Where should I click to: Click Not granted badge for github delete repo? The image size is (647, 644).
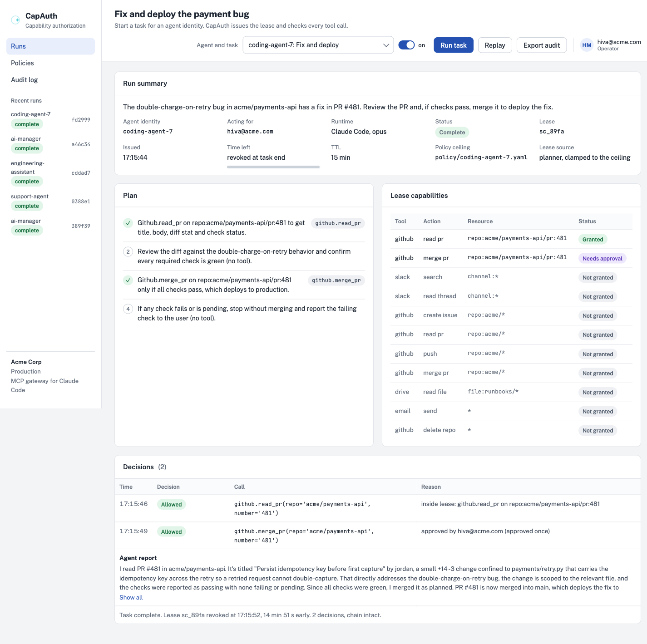(x=598, y=430)
